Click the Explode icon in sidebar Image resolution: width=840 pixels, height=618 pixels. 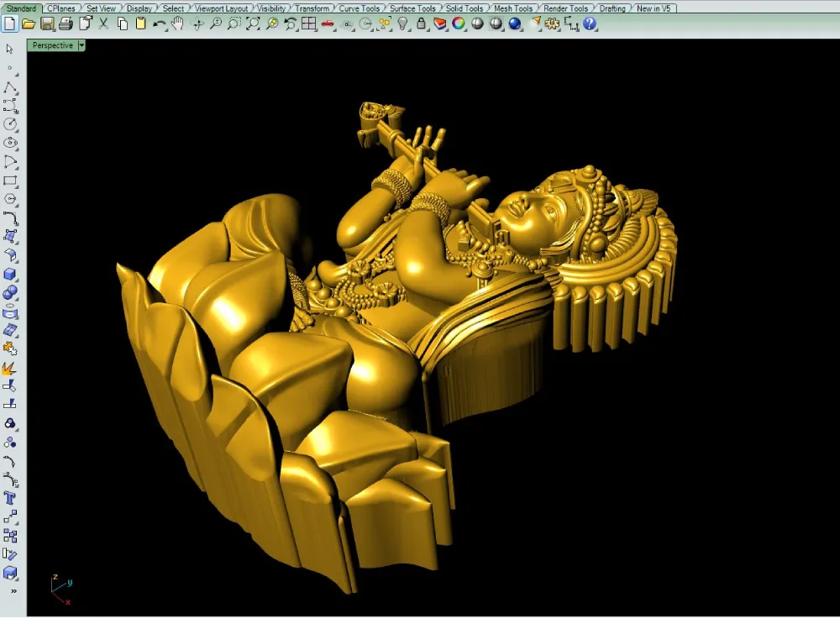pos(9,368)
